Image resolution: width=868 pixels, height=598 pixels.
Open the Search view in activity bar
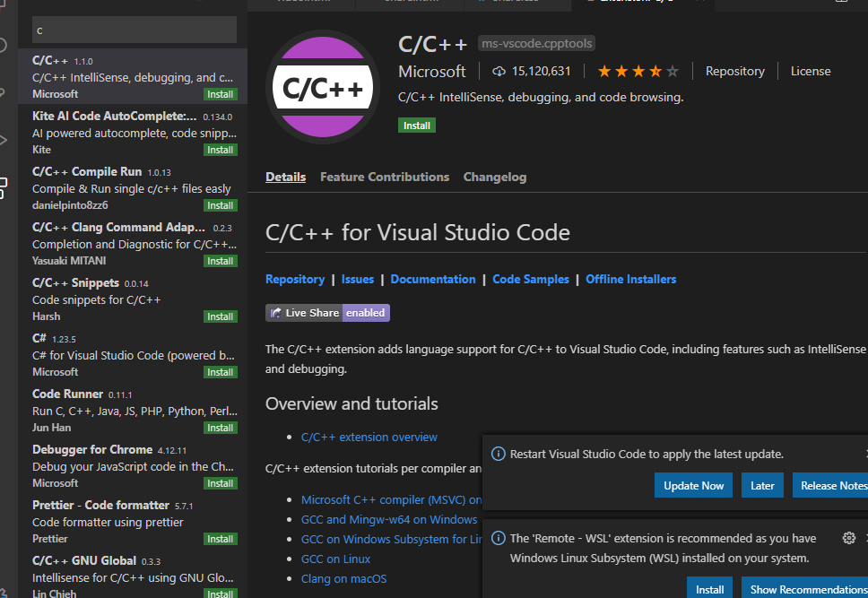tap(3, 45)
